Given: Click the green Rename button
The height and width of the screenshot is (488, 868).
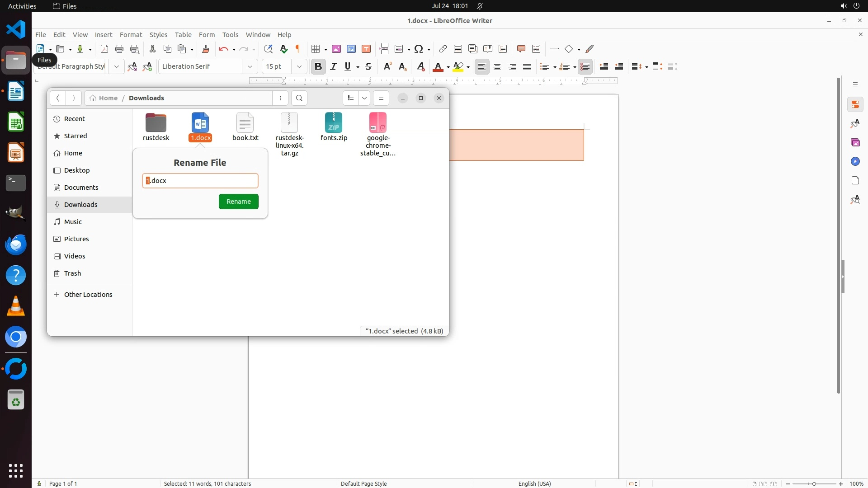Looking at the screenshot, I should pyautogui.click(x=238, y=202).
